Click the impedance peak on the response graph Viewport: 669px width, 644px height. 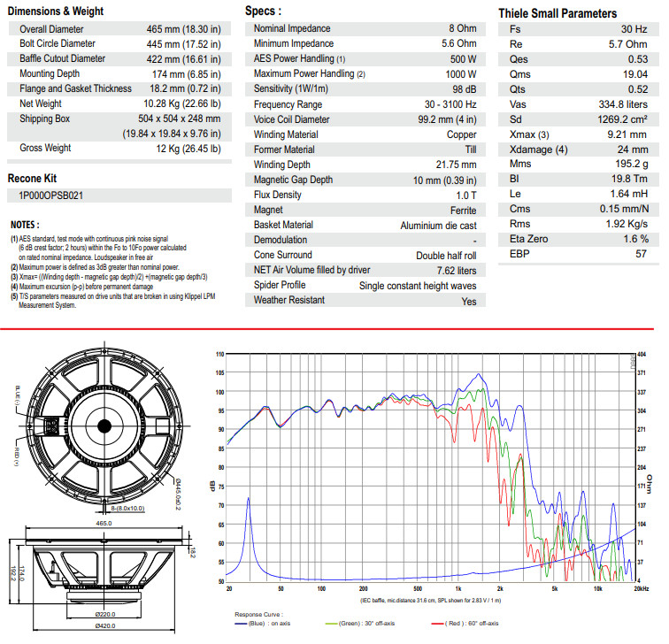249,499
